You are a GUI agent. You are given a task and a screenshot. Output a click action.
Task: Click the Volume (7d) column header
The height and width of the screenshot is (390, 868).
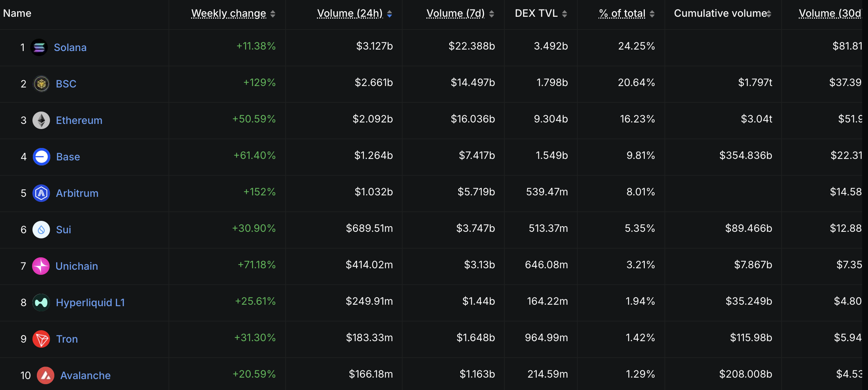click(x=456, y=13)
